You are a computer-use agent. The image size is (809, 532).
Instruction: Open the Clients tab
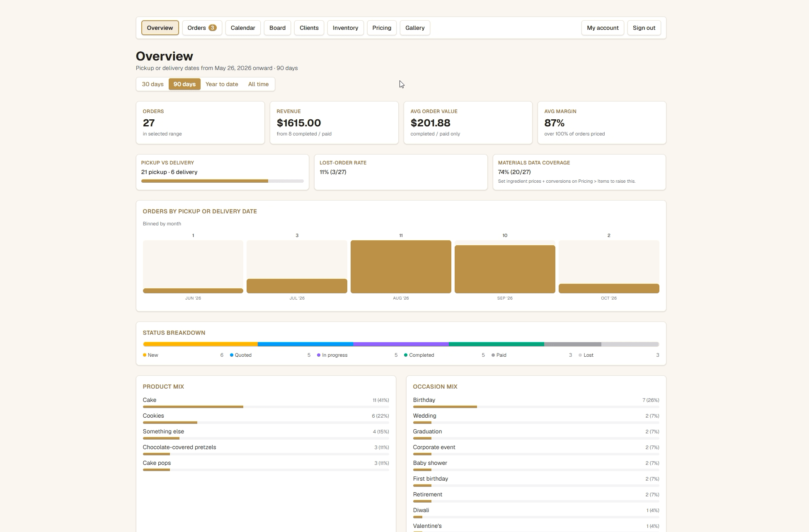pos(309,28)
